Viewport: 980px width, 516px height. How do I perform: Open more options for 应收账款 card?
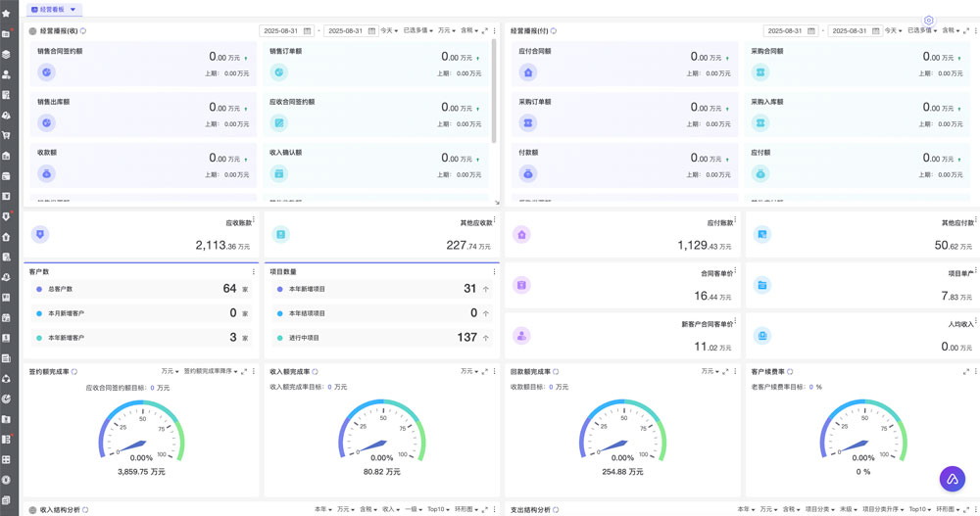[254, 219]
